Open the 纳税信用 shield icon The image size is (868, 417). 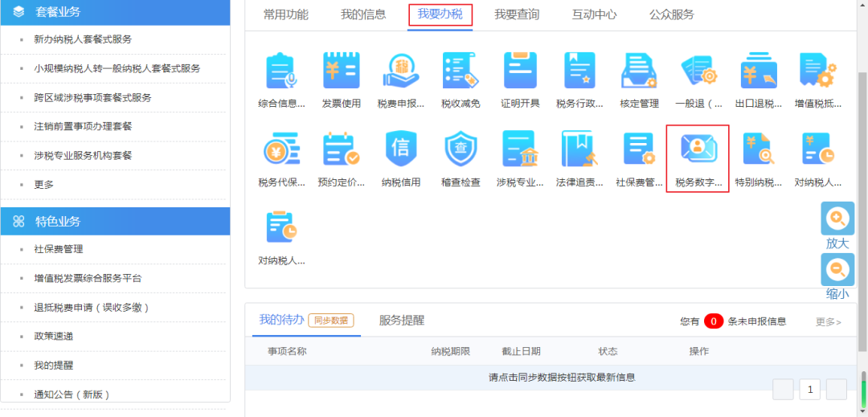pos(401,149)
